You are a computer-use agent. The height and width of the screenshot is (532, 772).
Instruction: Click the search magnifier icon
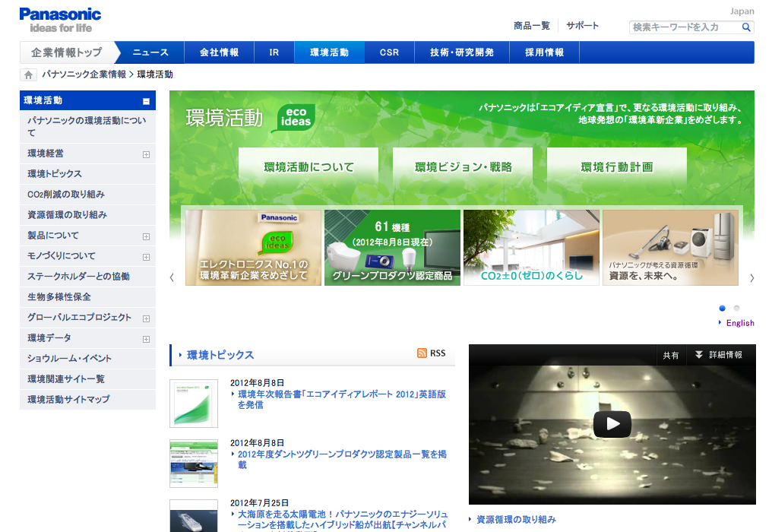coord(746,27)
